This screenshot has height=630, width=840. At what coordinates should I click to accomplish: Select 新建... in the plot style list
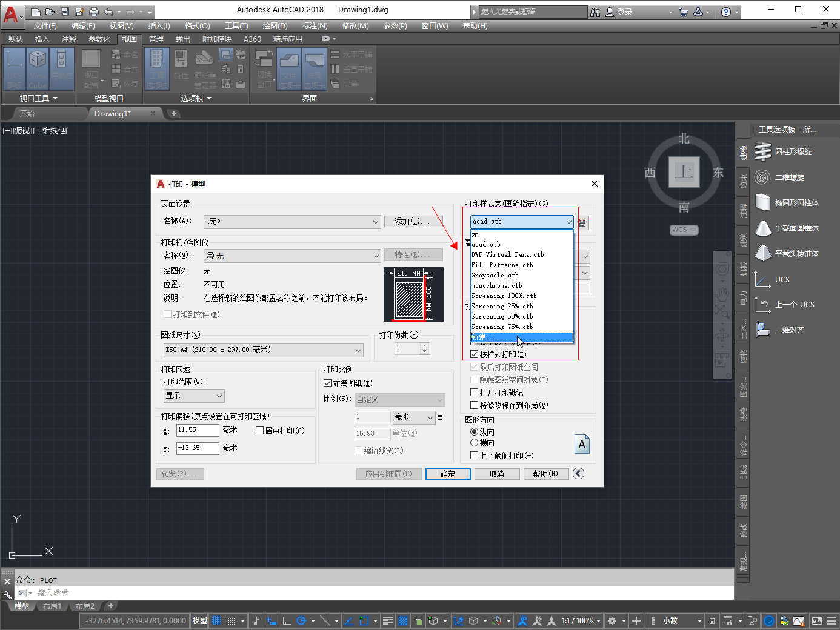522,337
